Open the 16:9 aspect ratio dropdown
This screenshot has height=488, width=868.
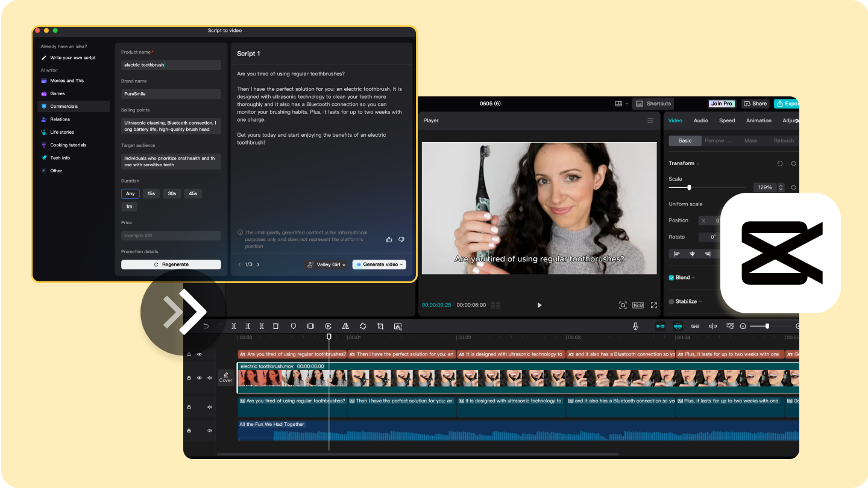coord(637,305)
